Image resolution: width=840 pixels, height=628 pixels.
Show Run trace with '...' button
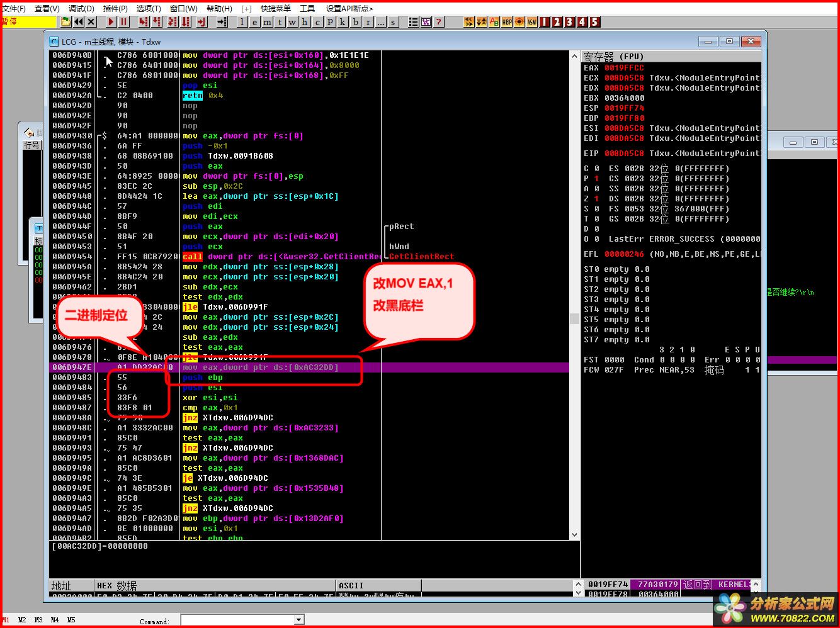point(381,22)
